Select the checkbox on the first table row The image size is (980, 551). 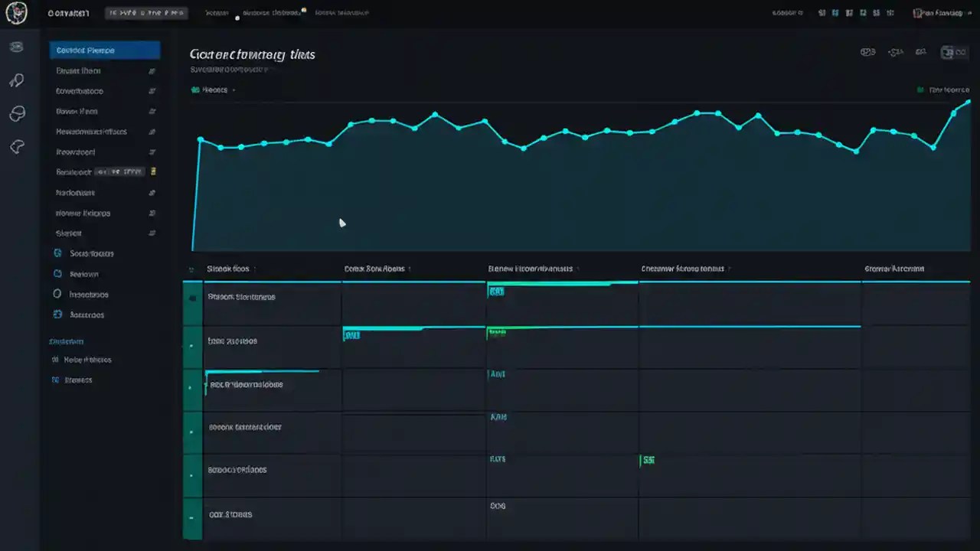(x=191, y=298)
